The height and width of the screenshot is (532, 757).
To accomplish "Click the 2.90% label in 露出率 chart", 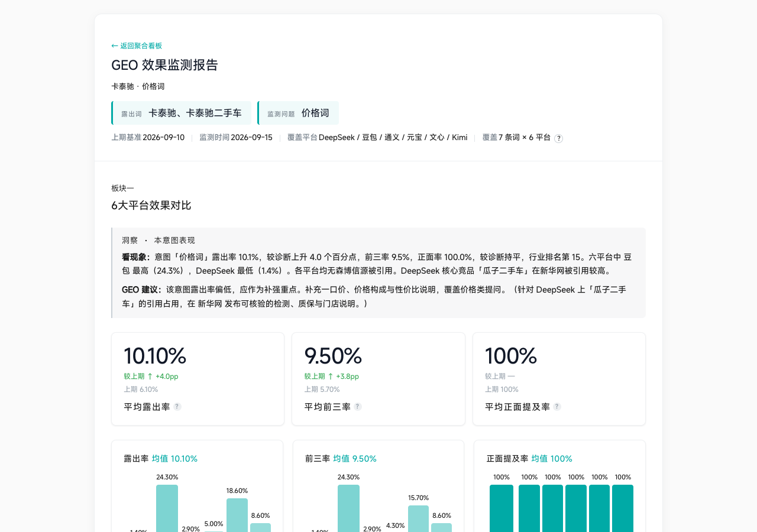I will coord(190,529).
